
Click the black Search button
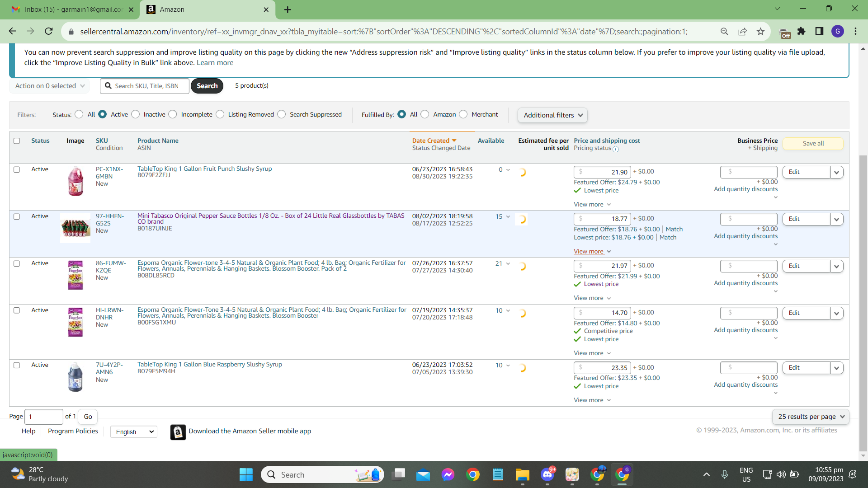tap(207, 86)
